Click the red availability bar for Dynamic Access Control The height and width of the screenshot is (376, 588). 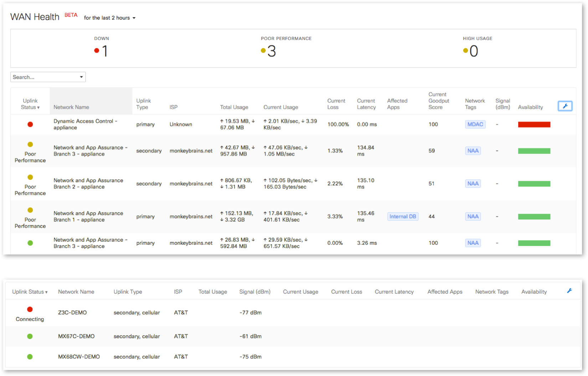point(534,124)
